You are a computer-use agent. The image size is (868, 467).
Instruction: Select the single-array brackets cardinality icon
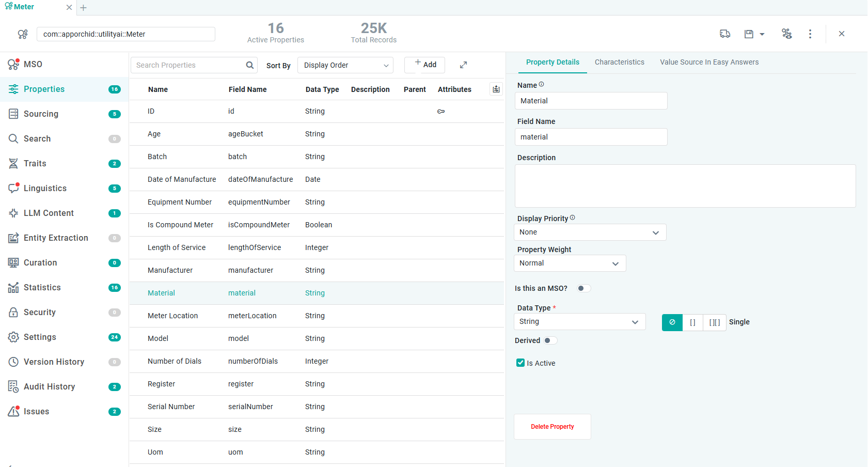[692, 322]
